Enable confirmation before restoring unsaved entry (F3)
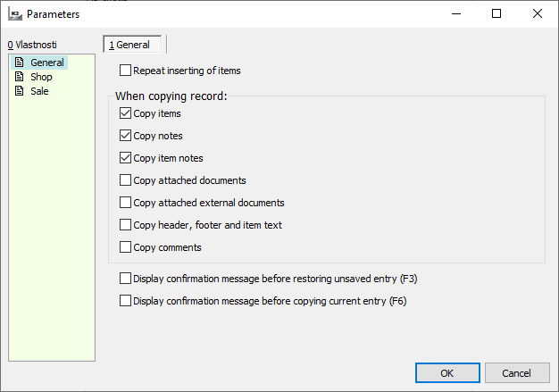The height and width of the screenshot is (392, 559). click(x=125, y=279)
